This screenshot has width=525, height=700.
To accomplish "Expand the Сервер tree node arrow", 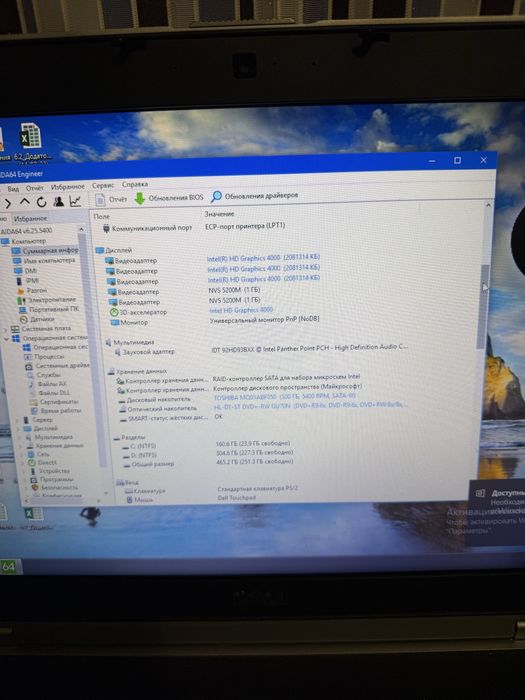I will 17,420.
